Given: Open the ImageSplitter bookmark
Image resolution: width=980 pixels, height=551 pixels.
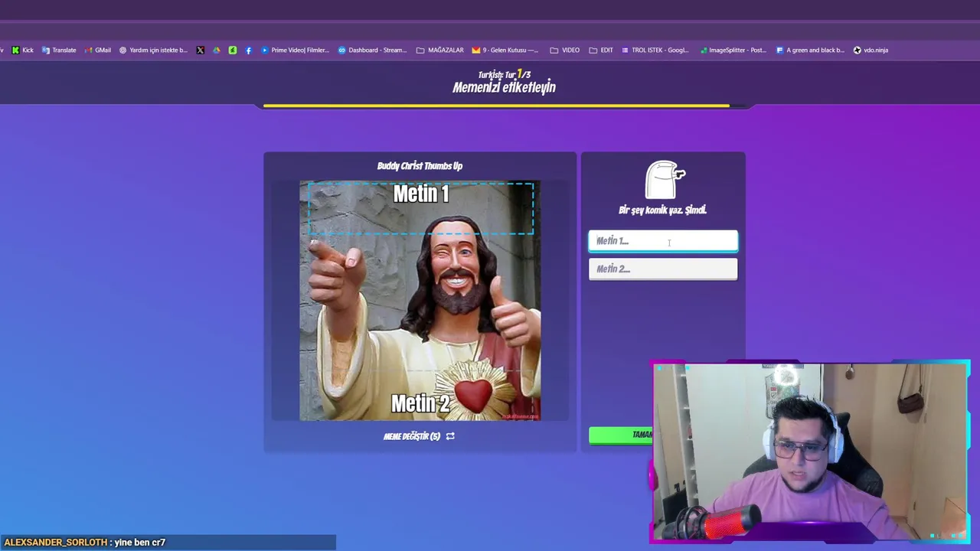Looking at the screenshot, I should point(732,50).
